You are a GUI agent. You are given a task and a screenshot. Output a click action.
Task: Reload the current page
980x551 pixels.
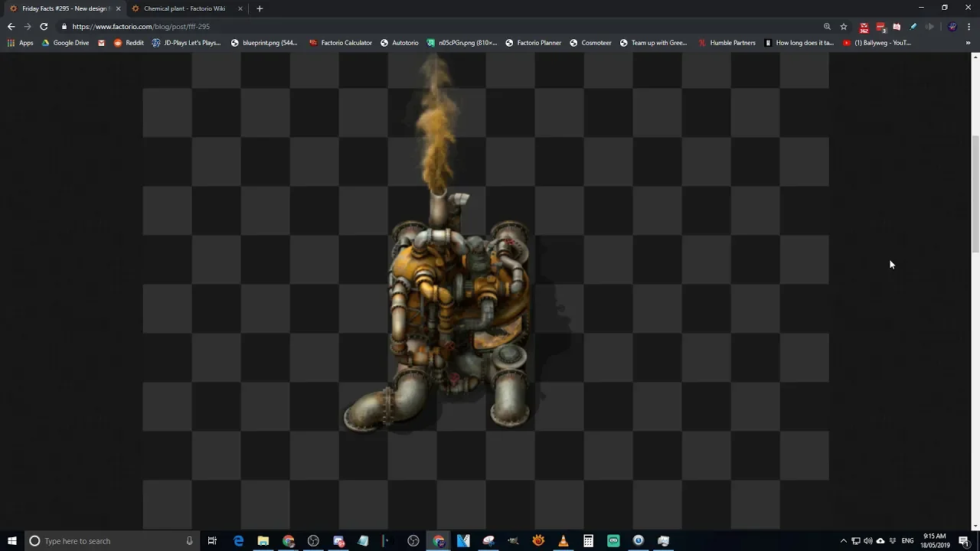click(44, 26)
